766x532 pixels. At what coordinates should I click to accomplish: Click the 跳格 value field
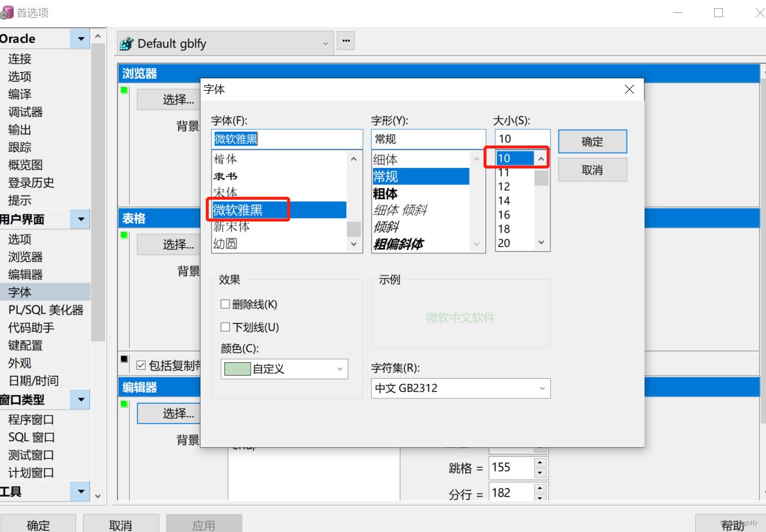(511, 468)
